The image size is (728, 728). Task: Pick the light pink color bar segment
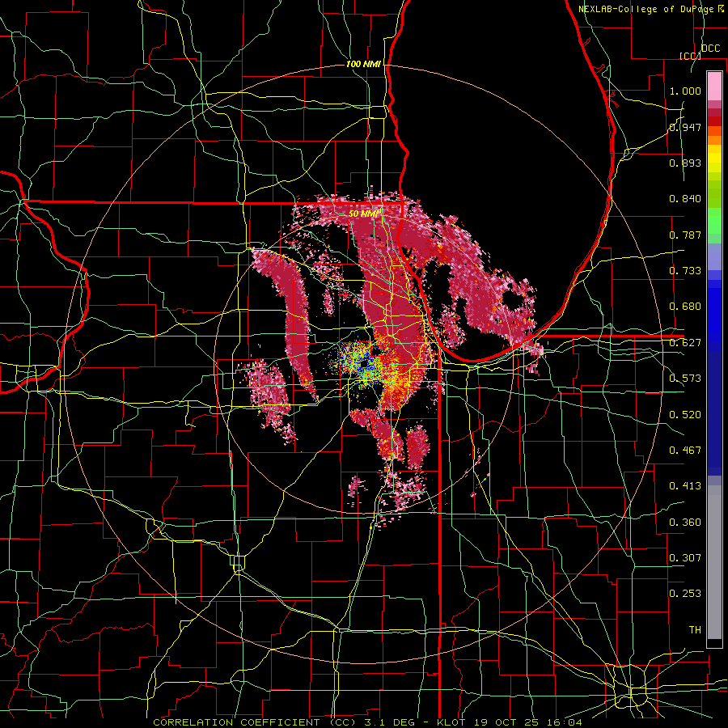714,86
